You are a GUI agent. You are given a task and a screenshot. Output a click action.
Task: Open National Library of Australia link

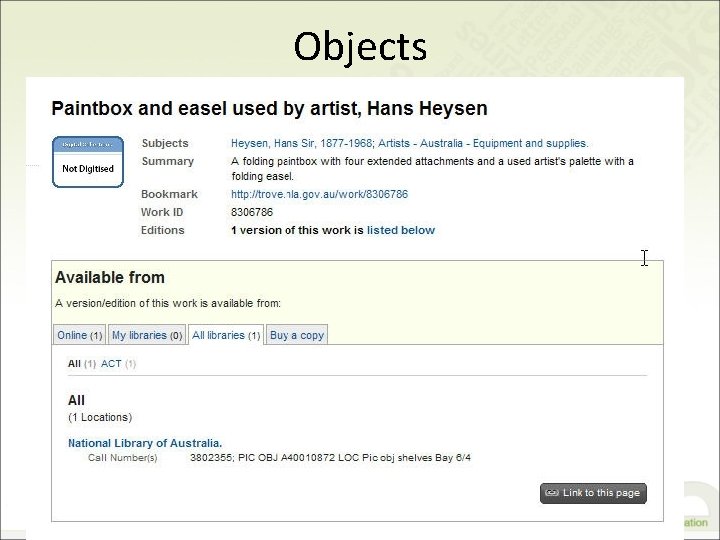145,443
